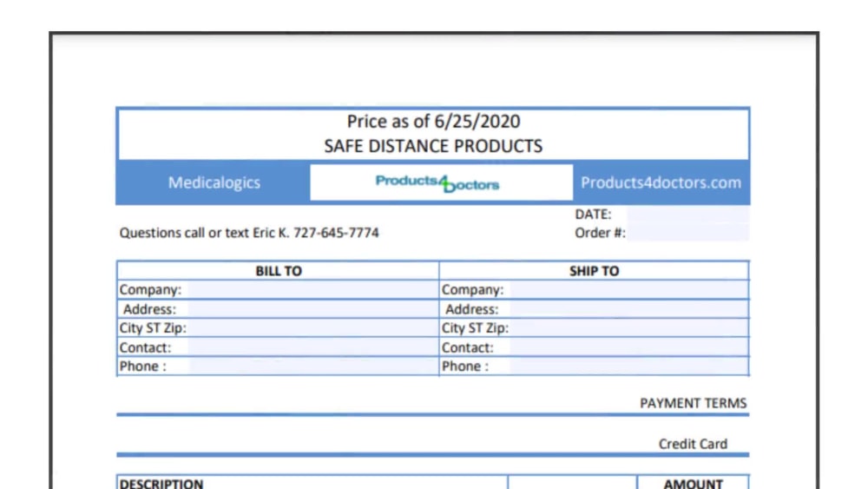Click the AMOUNT column header
Viewport: 868px width, 489px height.
[693, 484]
